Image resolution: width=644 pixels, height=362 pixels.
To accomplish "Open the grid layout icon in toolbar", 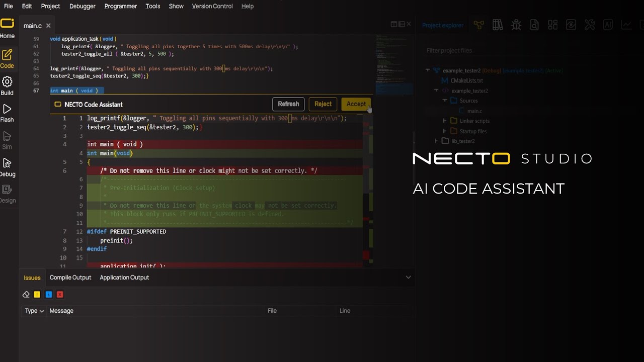I will pyautogui.click(x=552, y=25).
